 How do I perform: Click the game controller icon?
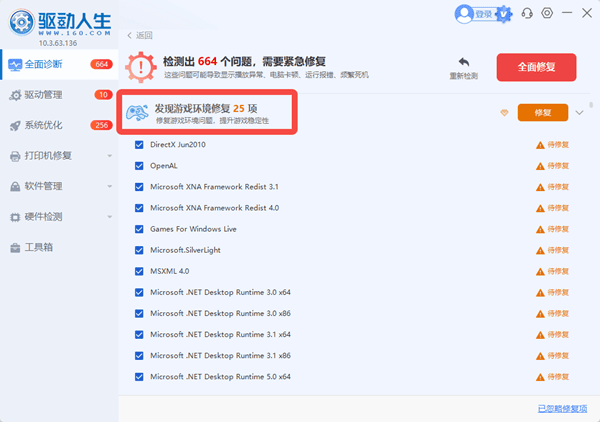click(x=137, y=112)
